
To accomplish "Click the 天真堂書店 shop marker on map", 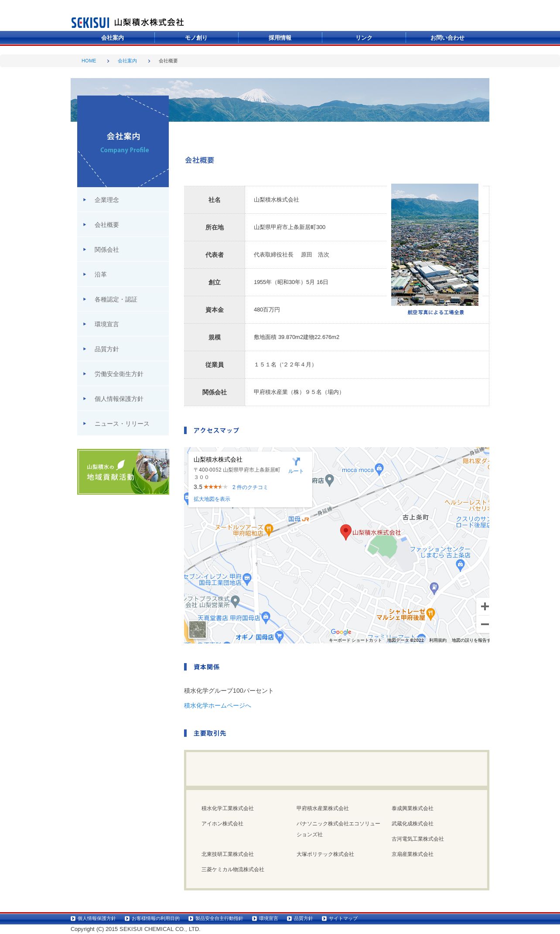I will tap(266, 617).
